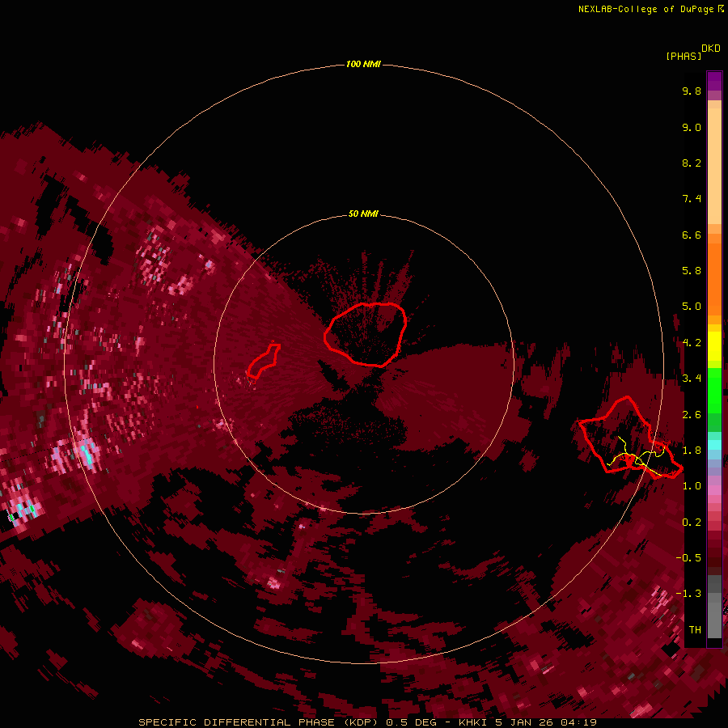Screen dimensions: 728x728
Task: Click the 50 NMI range ring label
Action: point(363,214)
